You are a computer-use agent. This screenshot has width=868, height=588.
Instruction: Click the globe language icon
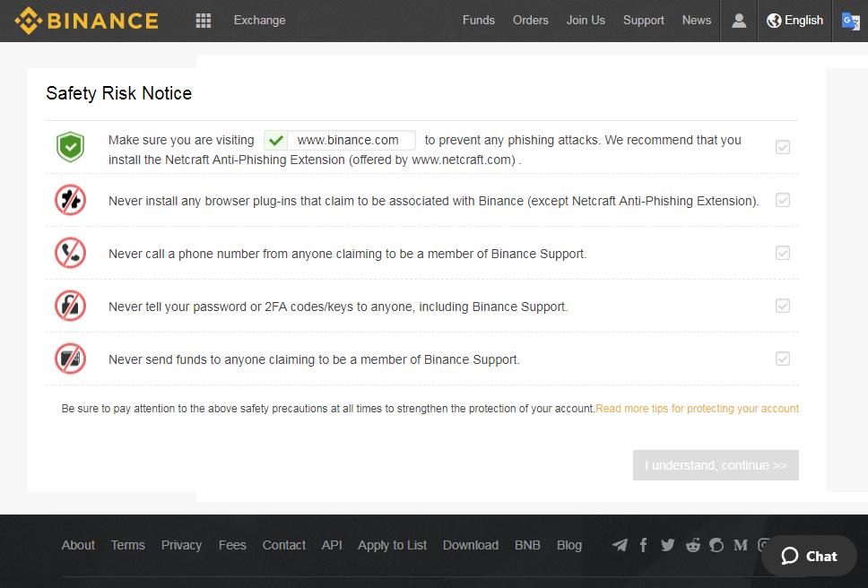click(x=773, y=21)
